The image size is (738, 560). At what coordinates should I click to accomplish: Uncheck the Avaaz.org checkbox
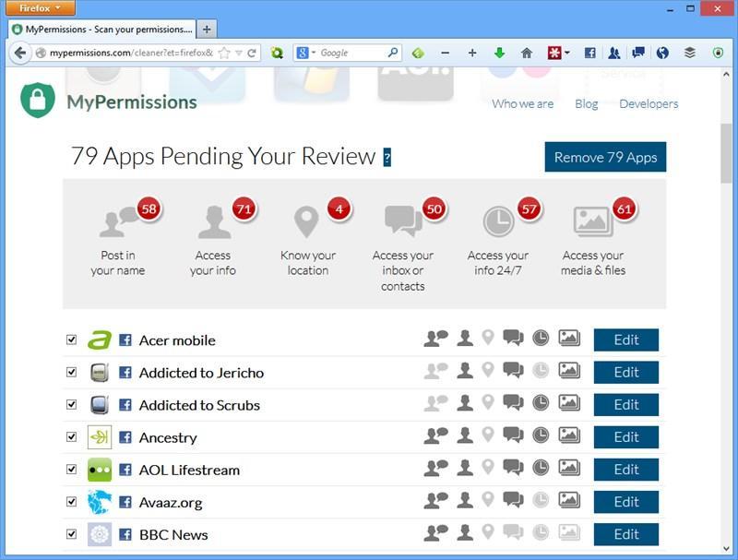click(72, 502)
